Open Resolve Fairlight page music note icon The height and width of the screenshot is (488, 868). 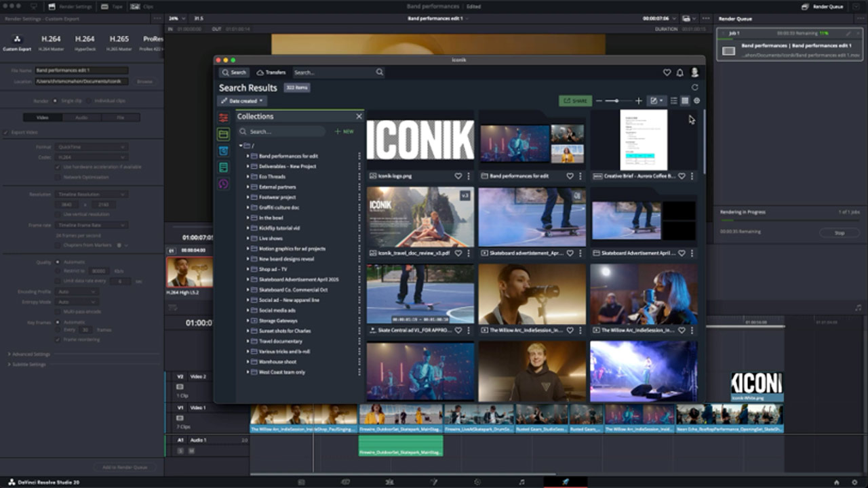(521, 482)
